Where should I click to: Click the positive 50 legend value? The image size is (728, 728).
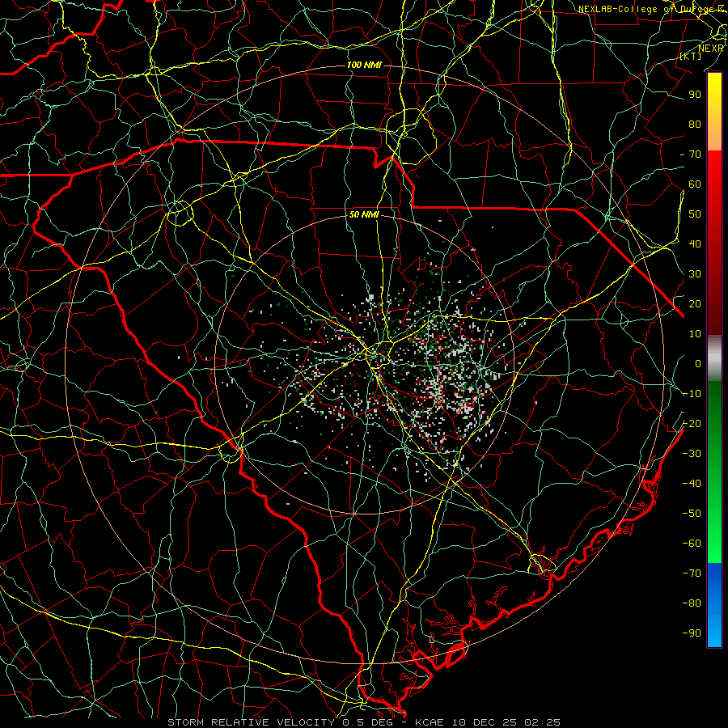(x=695, y=214)
